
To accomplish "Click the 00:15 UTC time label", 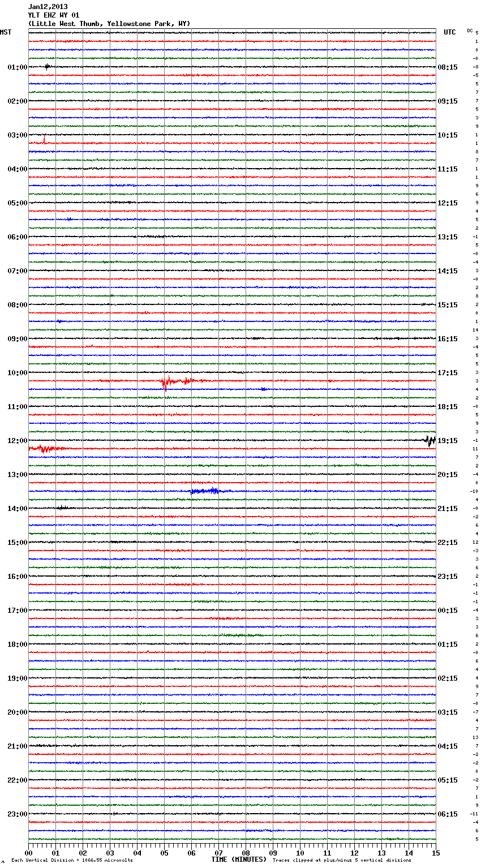I will pyautogui.click(x=448, y=611).
